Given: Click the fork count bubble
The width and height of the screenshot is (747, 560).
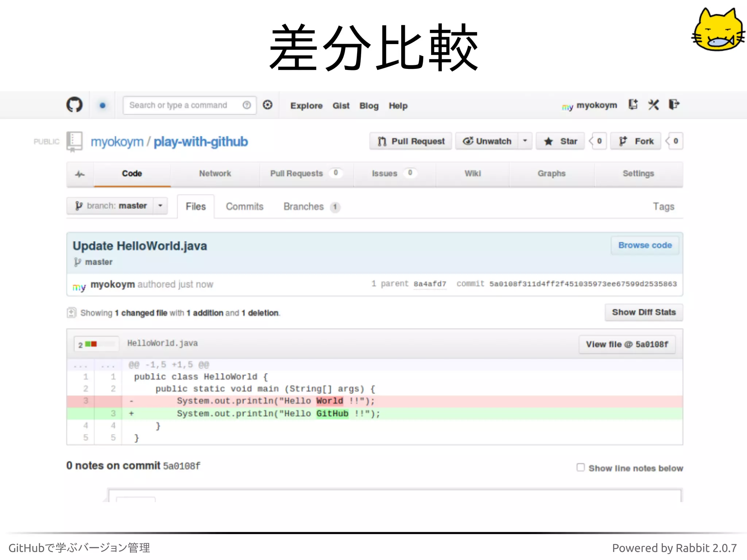Looking at the screenshot, I should pos(674,141).
